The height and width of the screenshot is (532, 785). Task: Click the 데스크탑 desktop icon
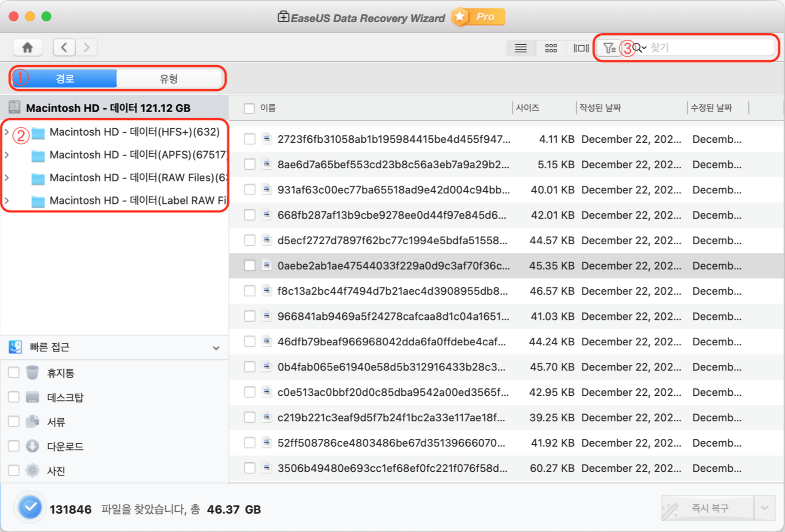(32, 397)
